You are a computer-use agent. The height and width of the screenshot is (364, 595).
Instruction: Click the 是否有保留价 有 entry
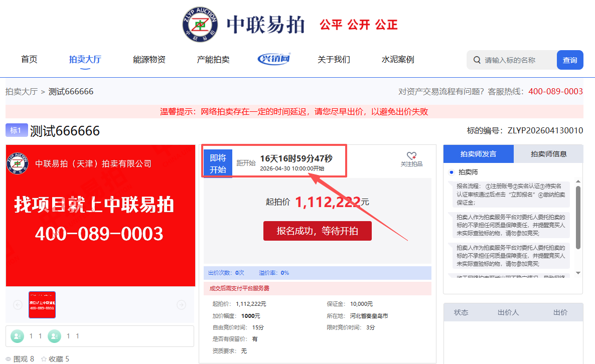click(235, 339)
